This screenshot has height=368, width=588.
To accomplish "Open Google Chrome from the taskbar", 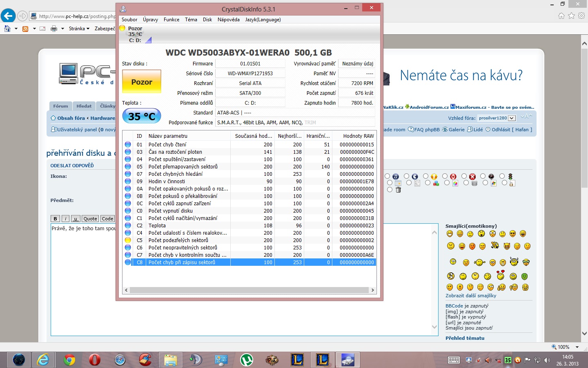I will click(69, 360).
